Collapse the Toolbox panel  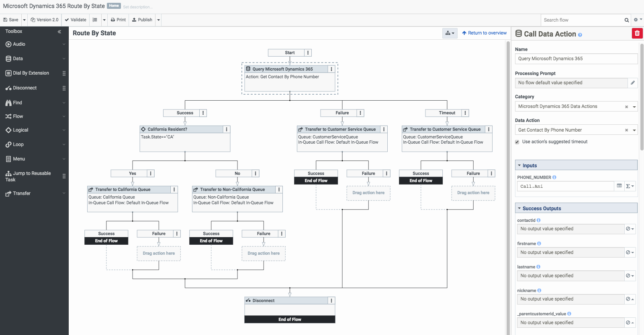pyautogui.click(x=59, y=31)
